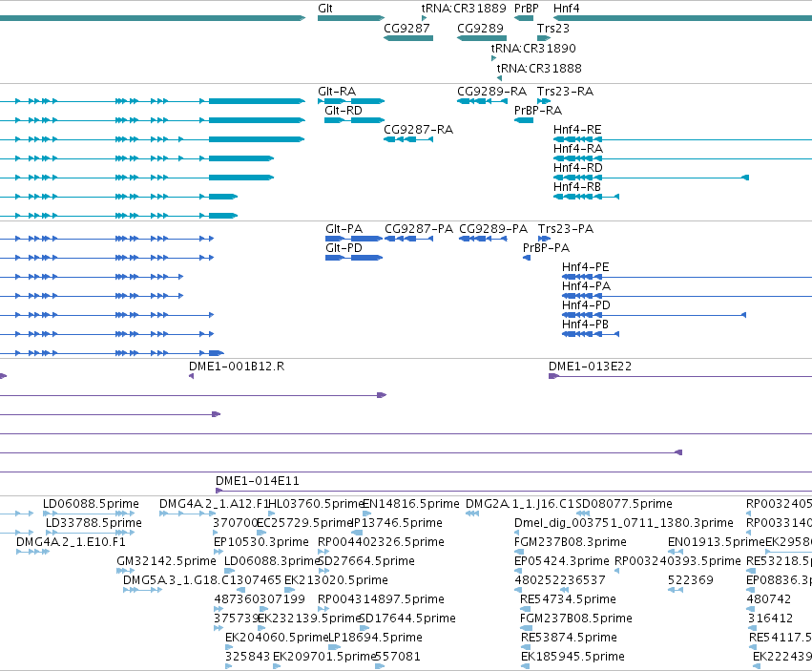This screenshot has width=812, height=671.
Task: Click the GM32142.5prime EST label
Action: pos(166,561)
